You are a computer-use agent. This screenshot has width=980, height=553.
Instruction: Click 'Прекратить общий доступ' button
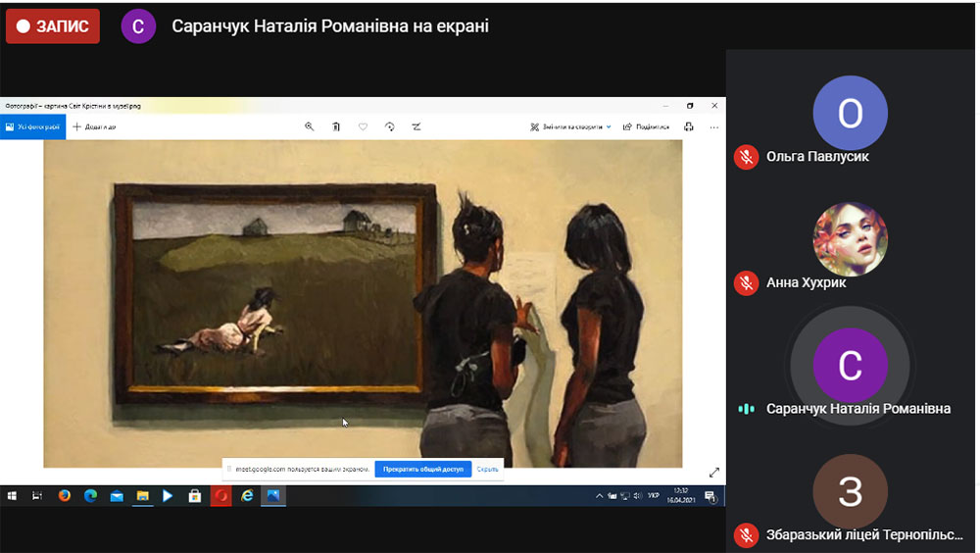pyautogui.click(x=423, y=470)
